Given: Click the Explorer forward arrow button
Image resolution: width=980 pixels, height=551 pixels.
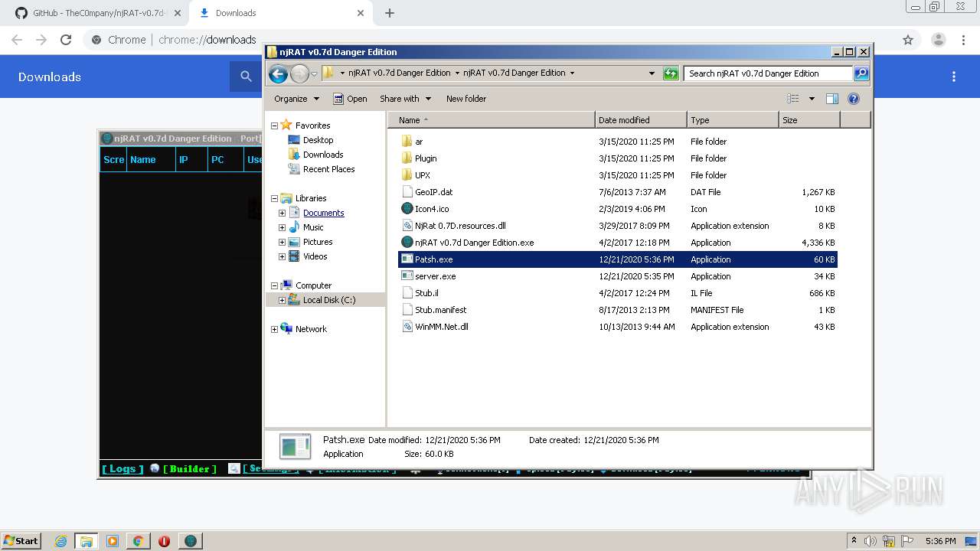Looking at the screenshot, I should [x=299, y=73].
